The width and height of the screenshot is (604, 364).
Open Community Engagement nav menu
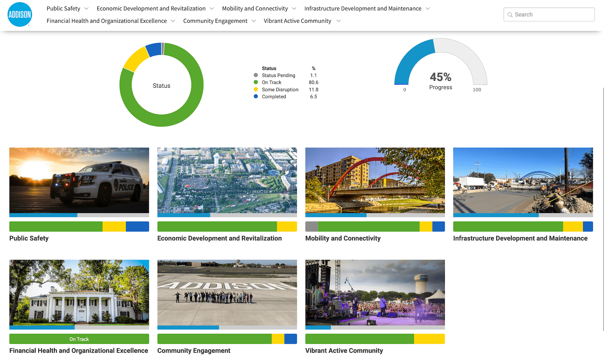point(215,21)
